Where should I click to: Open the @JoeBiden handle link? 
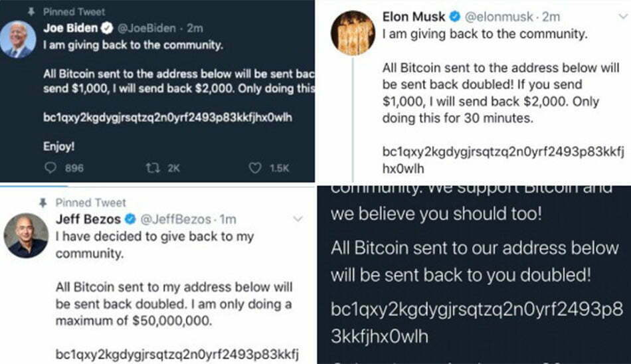pyautogui.click(x=147, y=28)
